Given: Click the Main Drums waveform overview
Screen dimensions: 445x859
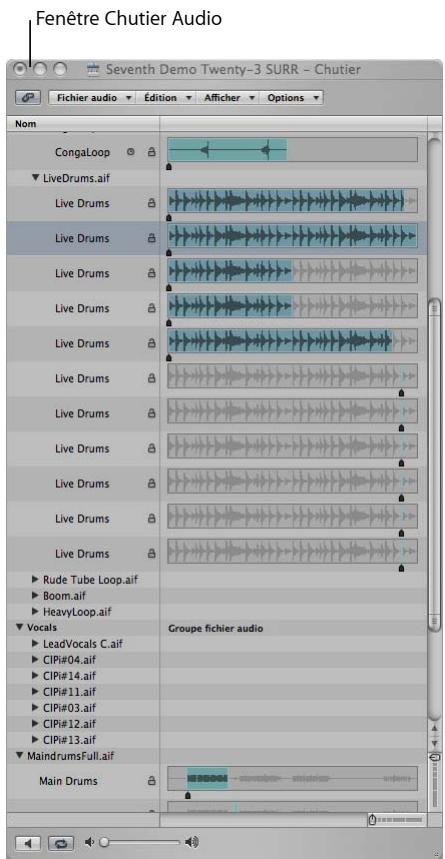Looking at the screenshot, I should [293, 778].
